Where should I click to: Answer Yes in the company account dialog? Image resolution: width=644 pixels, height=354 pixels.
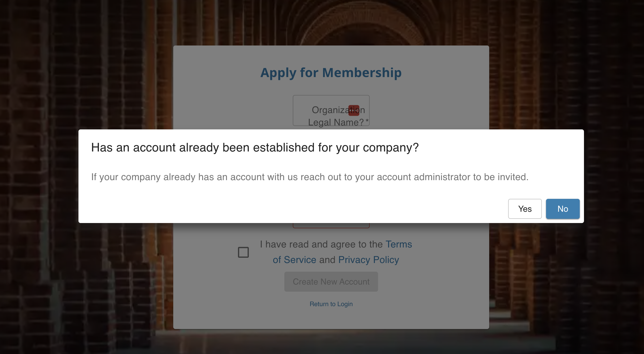pos(525,209)
